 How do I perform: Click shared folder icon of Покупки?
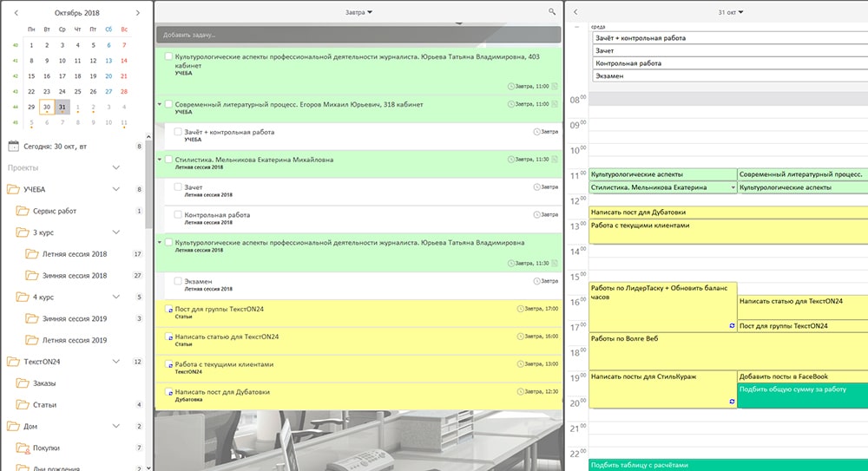pos(23,448)
